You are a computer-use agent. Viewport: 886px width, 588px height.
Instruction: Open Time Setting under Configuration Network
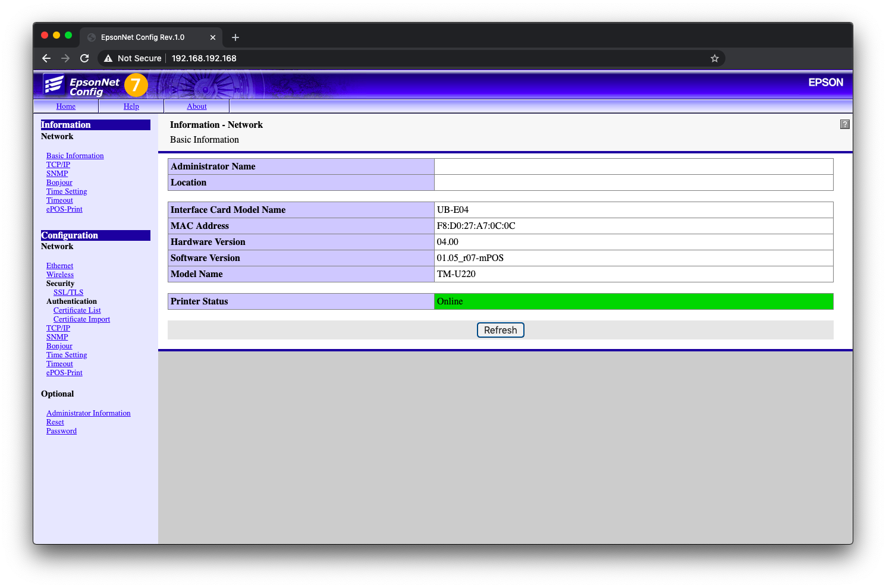pos(67,355)
